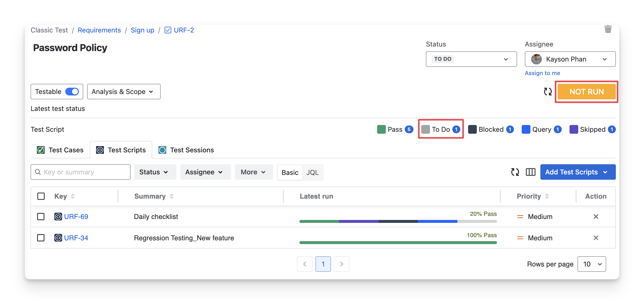Expand the Analysis & Scope dropdown
This screenshot has width=644, height=304.
[124, 92]
